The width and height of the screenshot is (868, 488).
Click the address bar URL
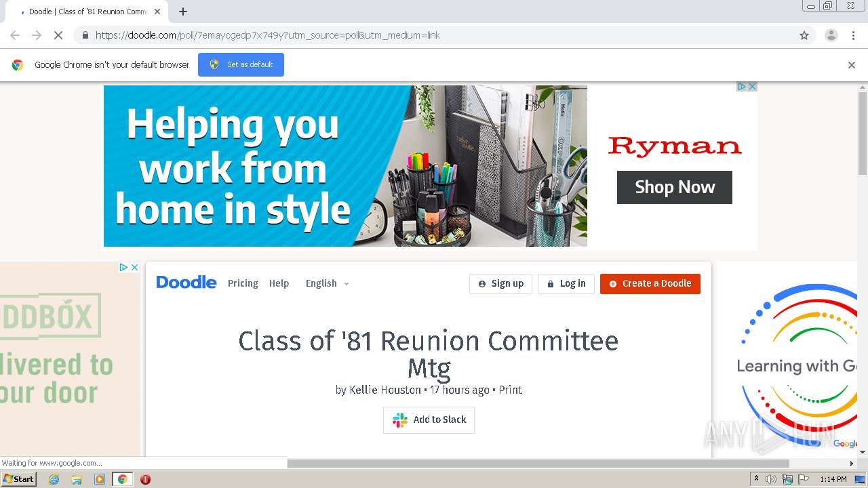click(x=268, y=35)
